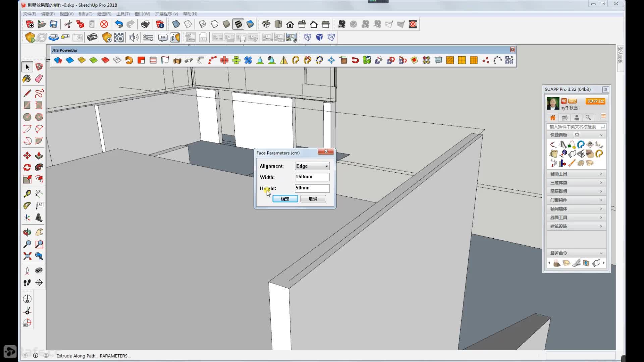Cancel dialog with 取消 button
This screenshot has width=644, height=362.
click(313, 199)
